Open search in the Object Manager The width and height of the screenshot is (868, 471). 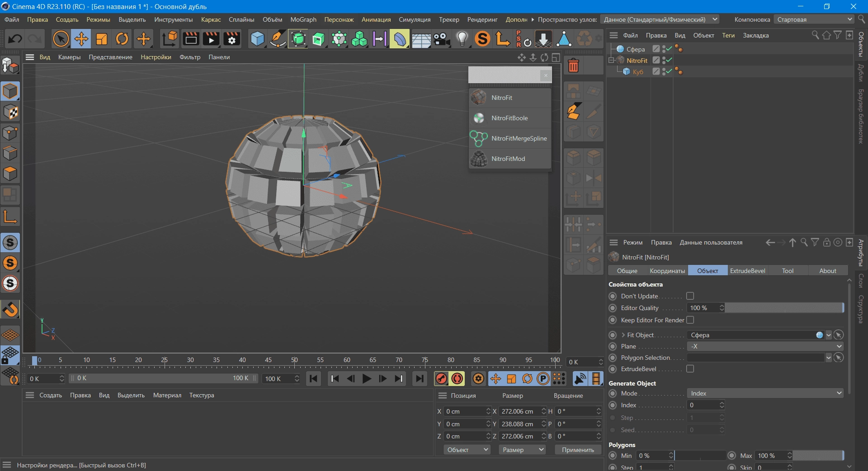[x=815, y=35]
